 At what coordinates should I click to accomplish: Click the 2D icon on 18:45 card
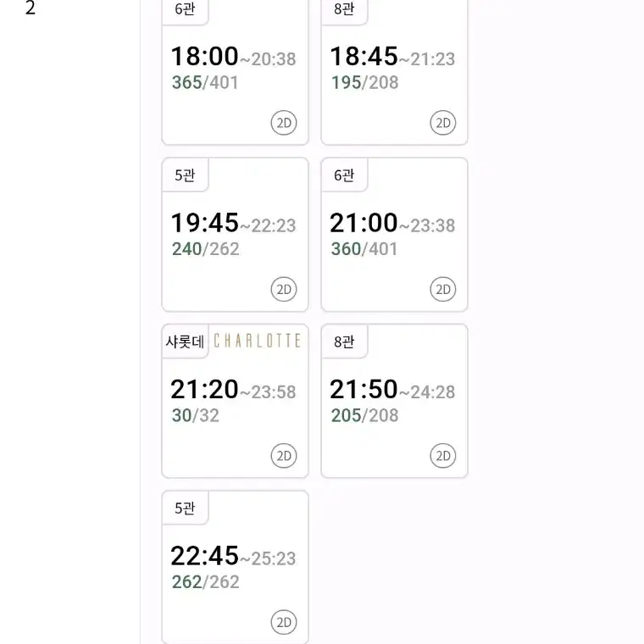coord(443,123)
